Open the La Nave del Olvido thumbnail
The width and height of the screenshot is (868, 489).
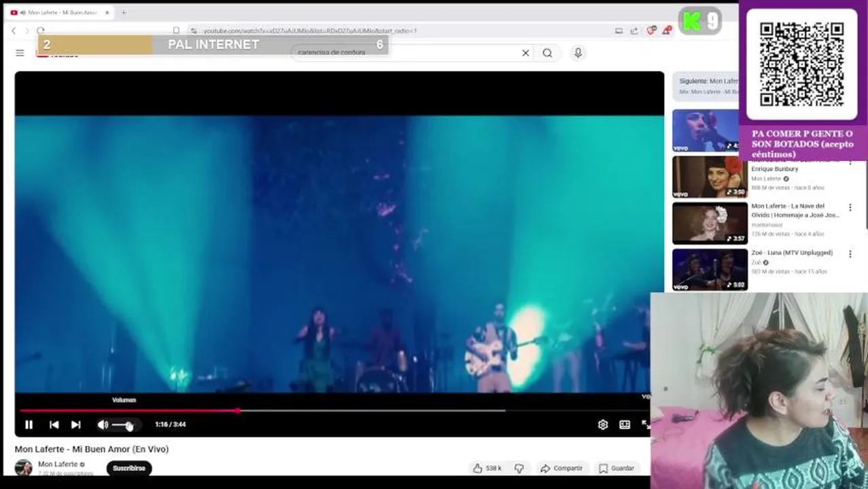coord(710,223)
